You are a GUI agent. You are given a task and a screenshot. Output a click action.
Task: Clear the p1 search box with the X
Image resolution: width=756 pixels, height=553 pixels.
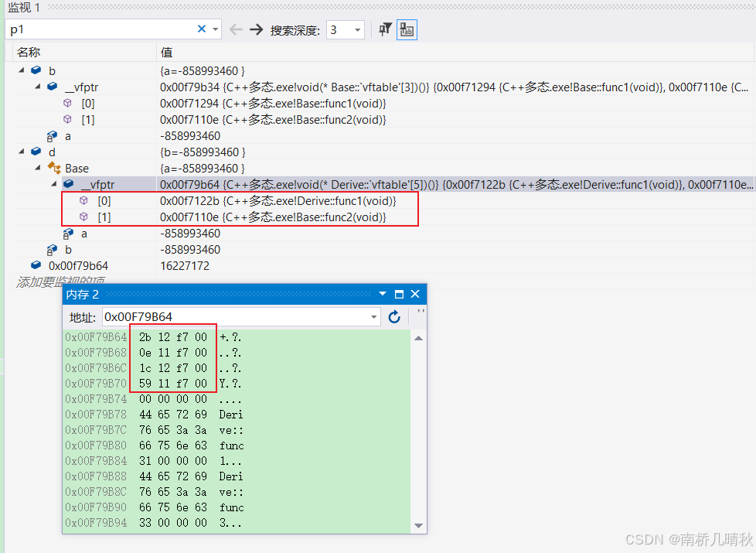(x=202, y=29)
